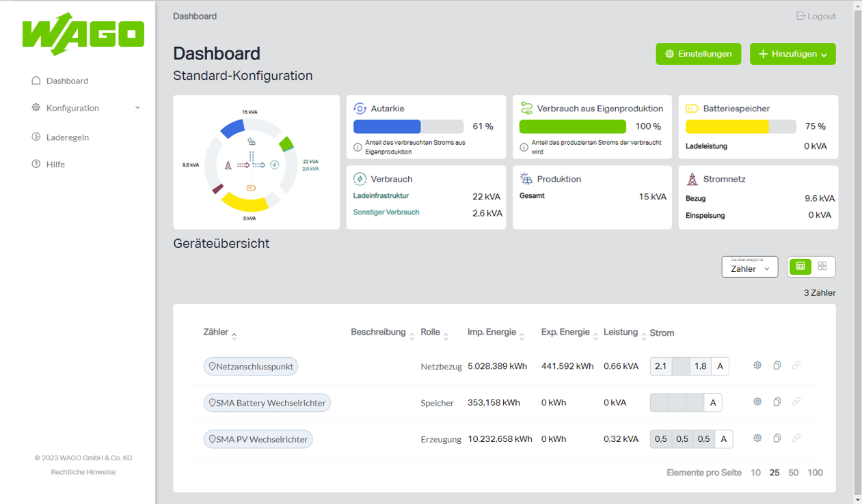Set elements per page to 50

[x=793, y=473]
